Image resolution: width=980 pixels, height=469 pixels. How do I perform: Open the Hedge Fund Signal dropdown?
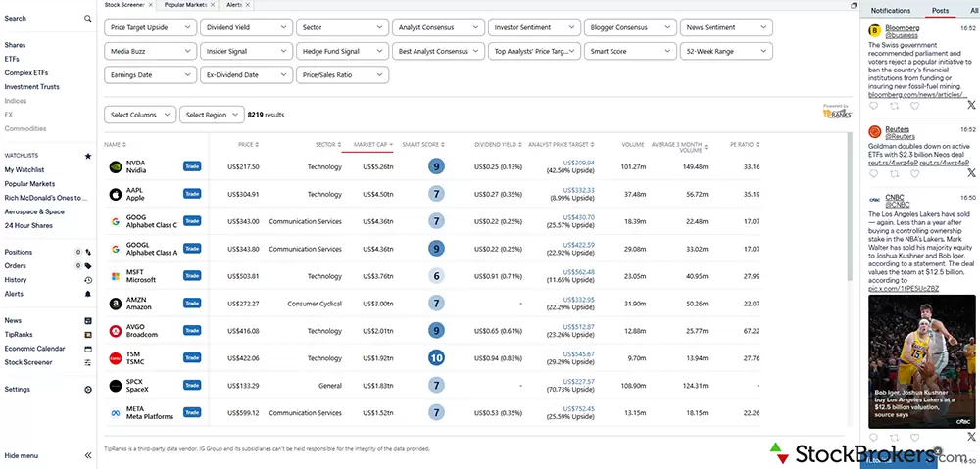(342, 51)
